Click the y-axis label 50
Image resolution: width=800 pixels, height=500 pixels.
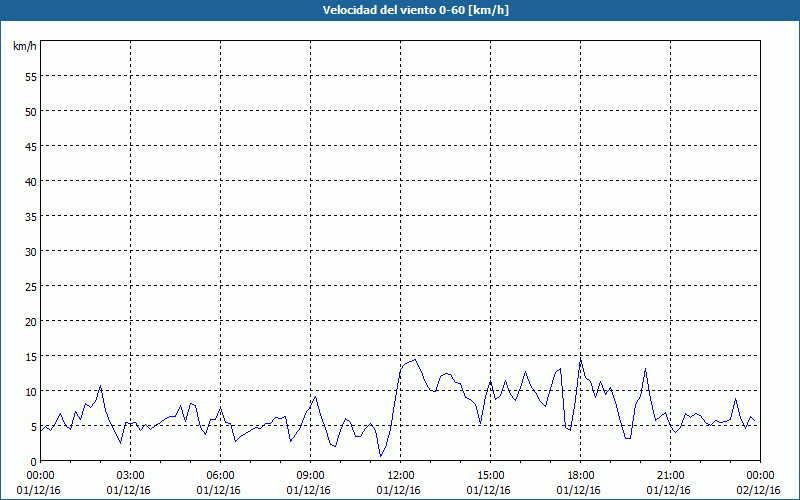tap(31, 112)
